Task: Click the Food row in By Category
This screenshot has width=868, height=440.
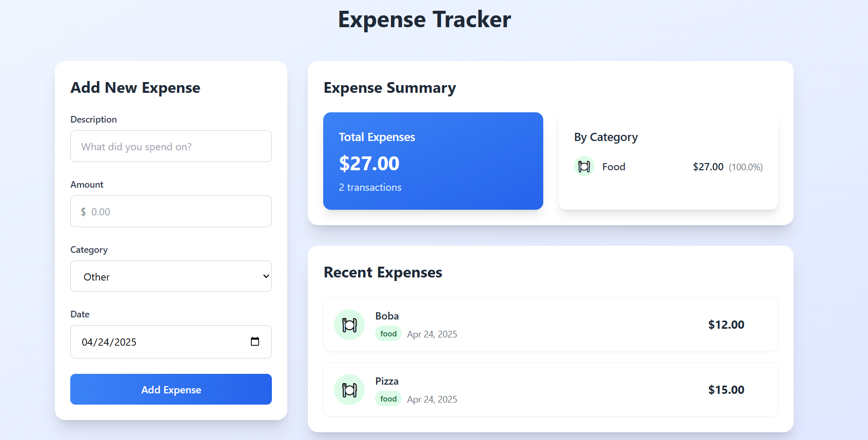Action: pyautogui.click(x=614, y=167)
